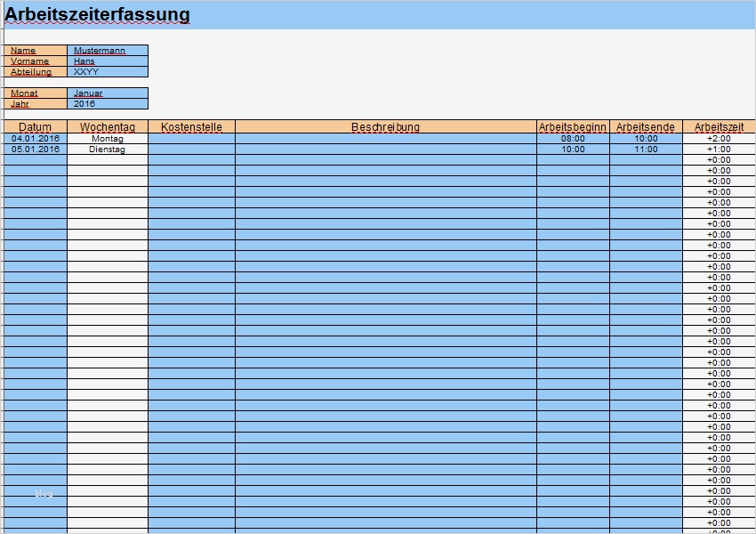The image size is (756, 534).
Task: Select the +2:00 working time cell
Action: coord(719,139)
